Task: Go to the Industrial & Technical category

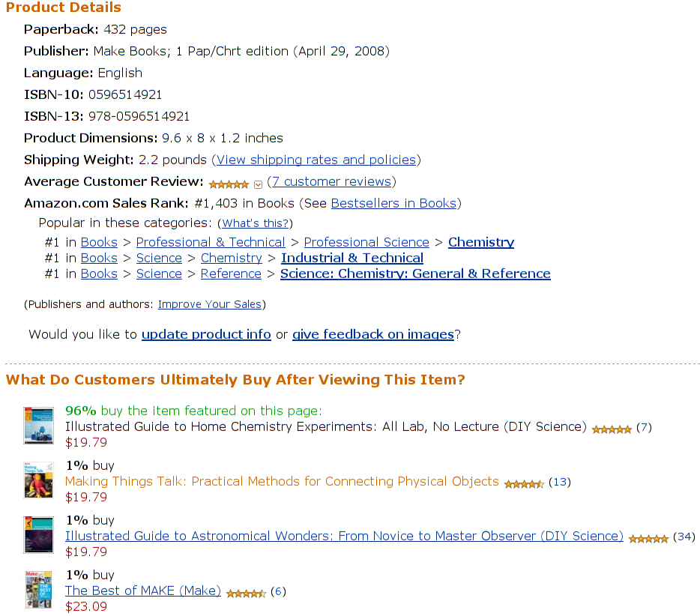Action: tap(352, 258)
